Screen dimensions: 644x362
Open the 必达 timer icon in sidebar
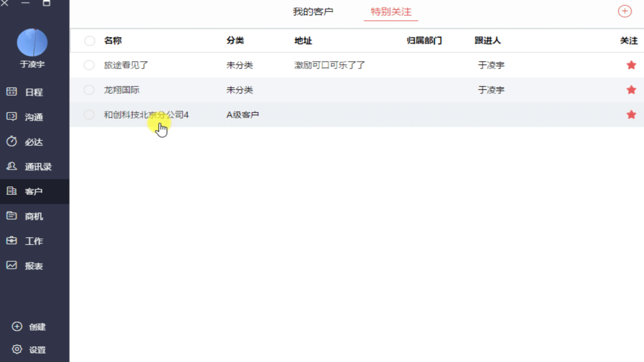point(12,142)
